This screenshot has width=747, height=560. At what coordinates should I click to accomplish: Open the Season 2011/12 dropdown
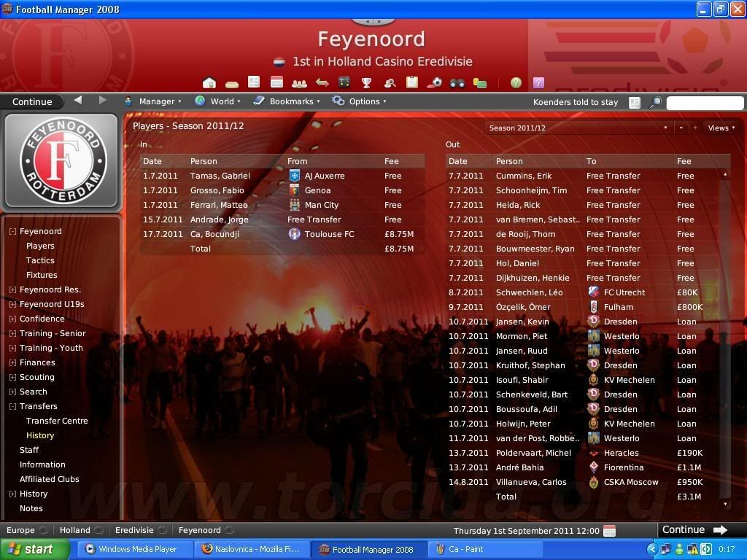578,128
